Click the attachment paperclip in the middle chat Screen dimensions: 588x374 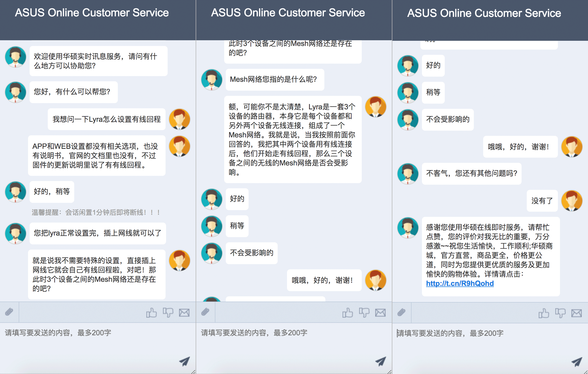pyautogui.click(x=205, y=312)
